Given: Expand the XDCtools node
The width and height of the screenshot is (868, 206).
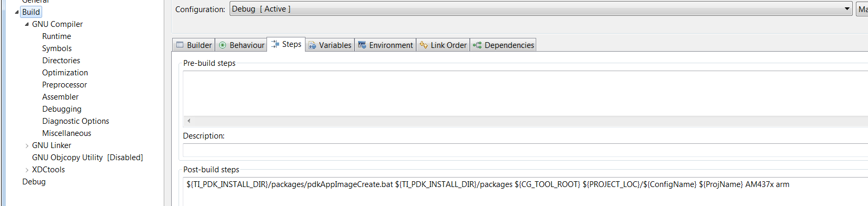Looking at the screenshot, I should [x=27, y=170].
